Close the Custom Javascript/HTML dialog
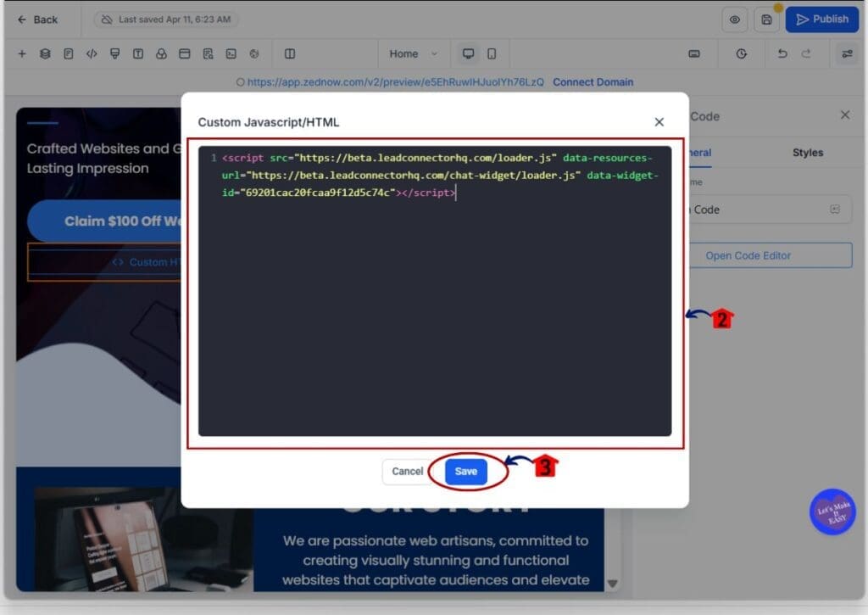868x615 pixels. (659, 122)
